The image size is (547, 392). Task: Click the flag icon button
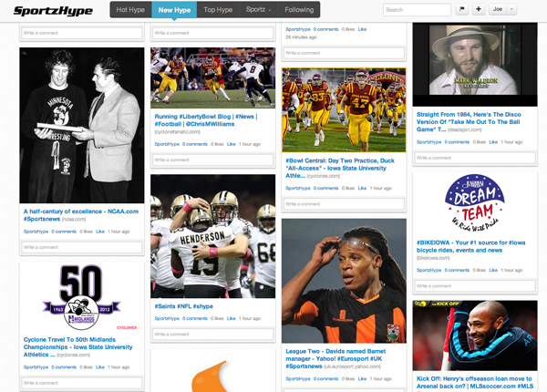[461, 9]
